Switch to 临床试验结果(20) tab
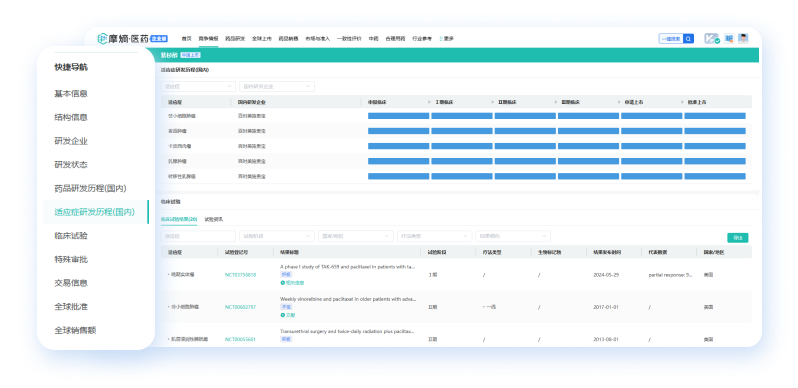798x388 pixels. pos(179,219)
